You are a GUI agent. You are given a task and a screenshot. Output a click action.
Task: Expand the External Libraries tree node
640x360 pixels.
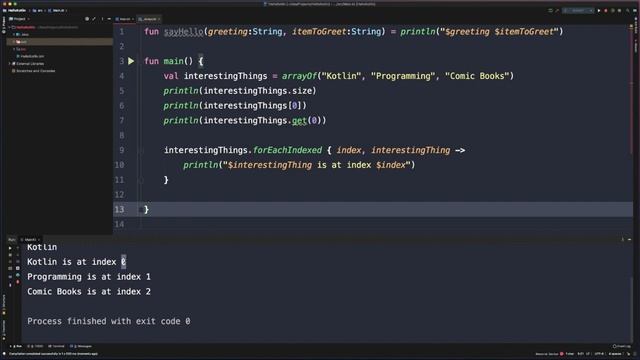point(10,64)
